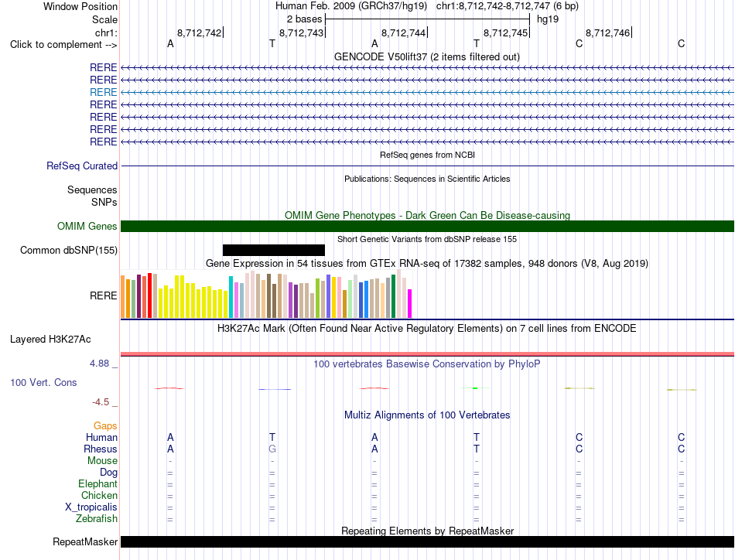The width and height of the screenshot is (735, 560).
Task: Click the orange 'Gaps' label
Action: point(105,425)
